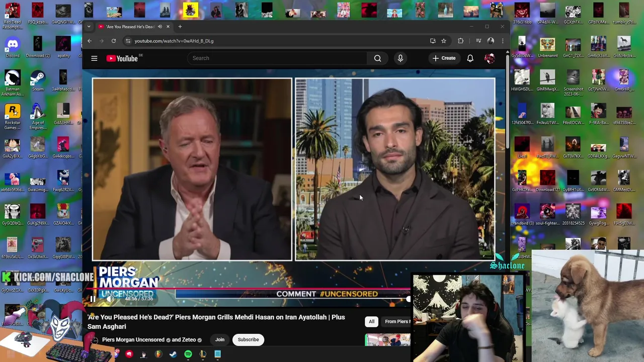Reload the YouTube page
Image resolution: width=644 pixels, height=362 pixels.
114,41
